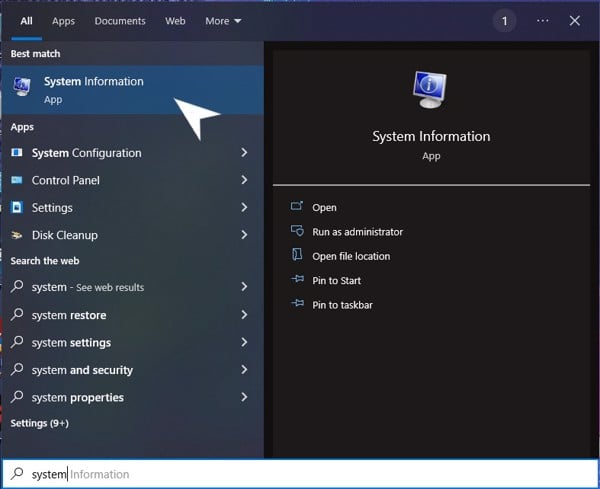Open Control Panel app result
Image resolution: width=600 pixels, height=489 pixels.
[x=132, y=180]
